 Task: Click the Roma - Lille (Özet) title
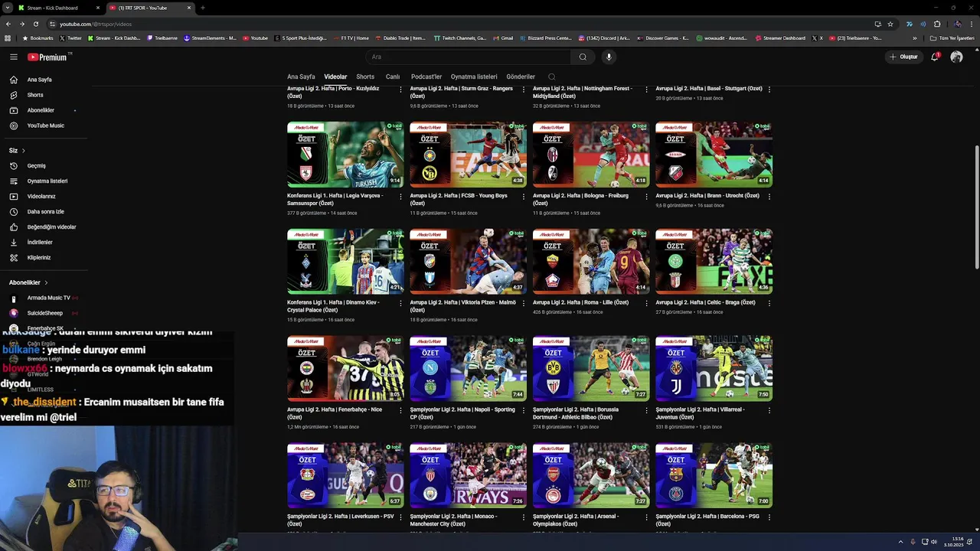pyautogui.click(x=580, y=302)
